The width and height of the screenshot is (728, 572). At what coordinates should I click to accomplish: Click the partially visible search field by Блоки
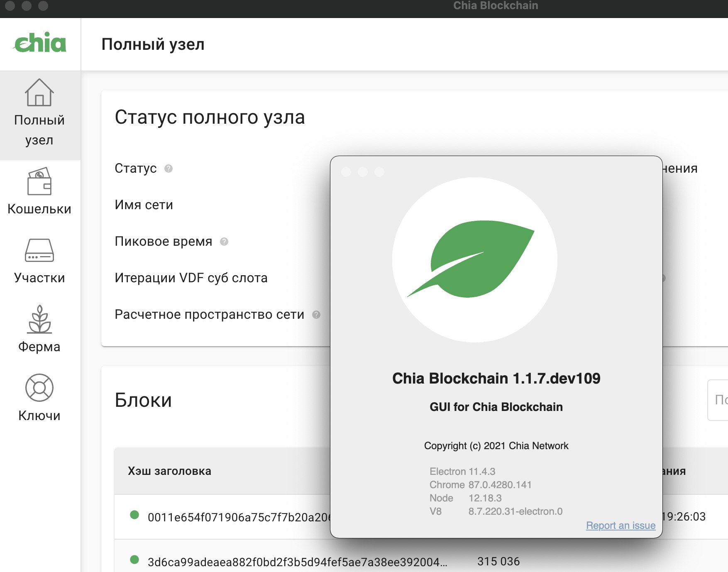tap(718, 400)
